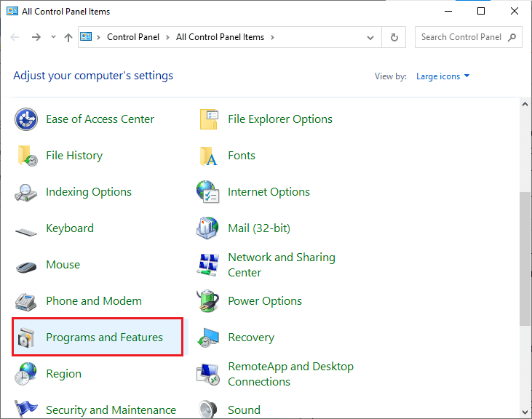
Task: Click the File History folder icon
Action: pyautogui.click(x=26, y=156)
